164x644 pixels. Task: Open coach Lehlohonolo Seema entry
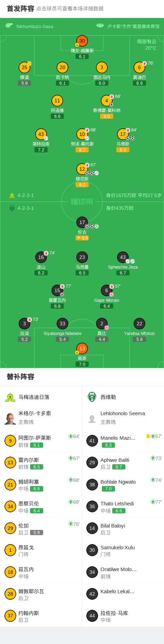coord(123,418)
